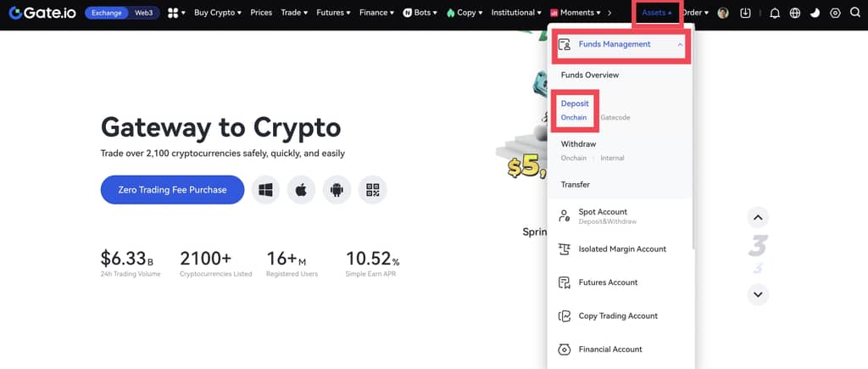
Task: Open the notifications bell icon
Action: click(775, 13)
